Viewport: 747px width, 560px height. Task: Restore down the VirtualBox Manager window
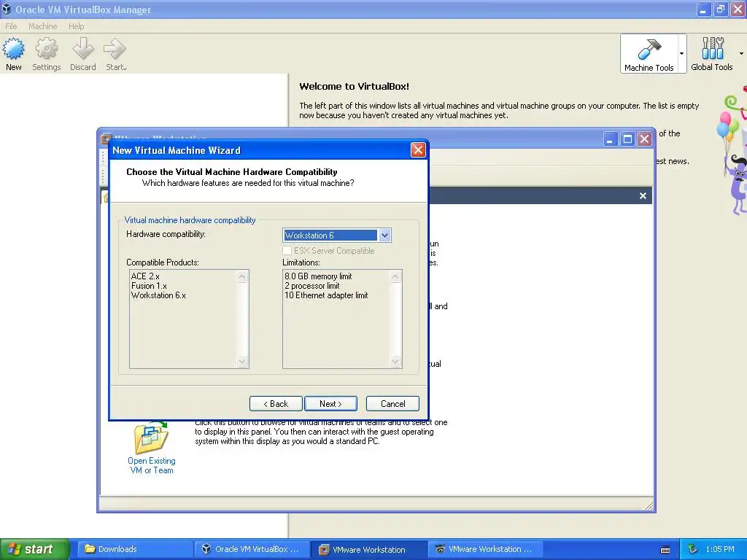click(x=720, y=9)
